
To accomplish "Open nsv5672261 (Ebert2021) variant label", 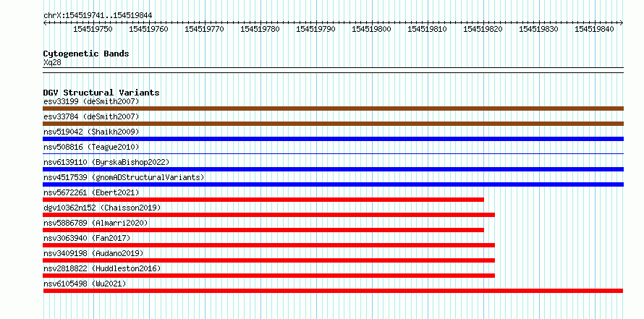I will click(91, 192).
